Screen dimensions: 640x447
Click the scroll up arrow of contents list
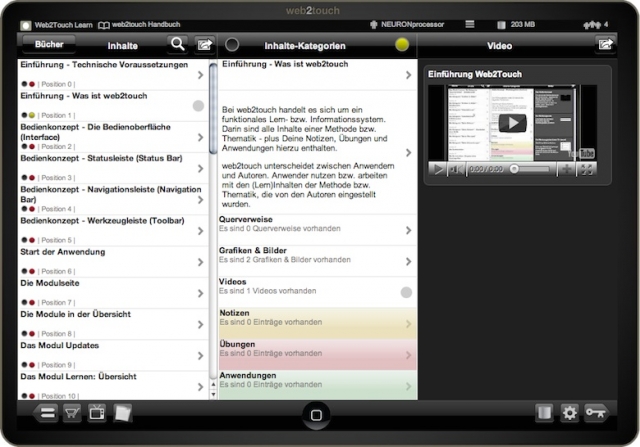[213, 385]
